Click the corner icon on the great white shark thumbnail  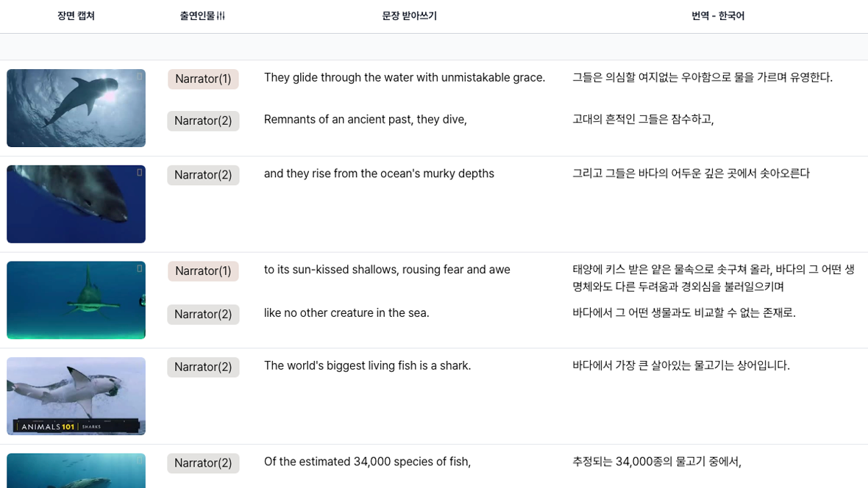coord(138,171)
